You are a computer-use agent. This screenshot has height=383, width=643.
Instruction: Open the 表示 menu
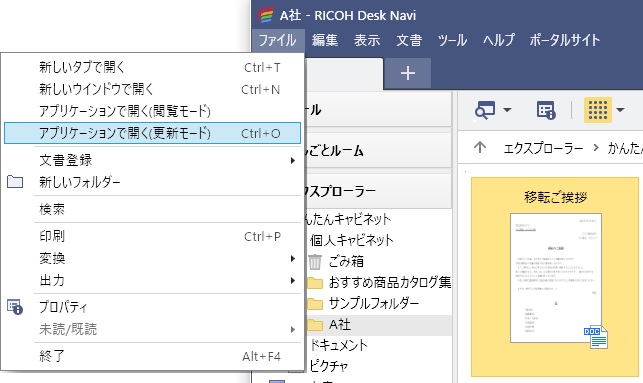[x=367, y=40]
